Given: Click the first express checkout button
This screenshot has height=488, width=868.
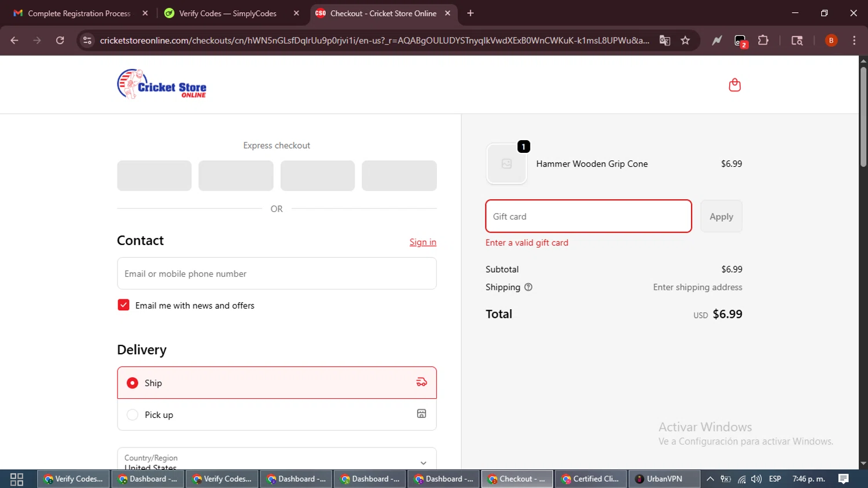Looking at the screenshot, I should 154,175.
